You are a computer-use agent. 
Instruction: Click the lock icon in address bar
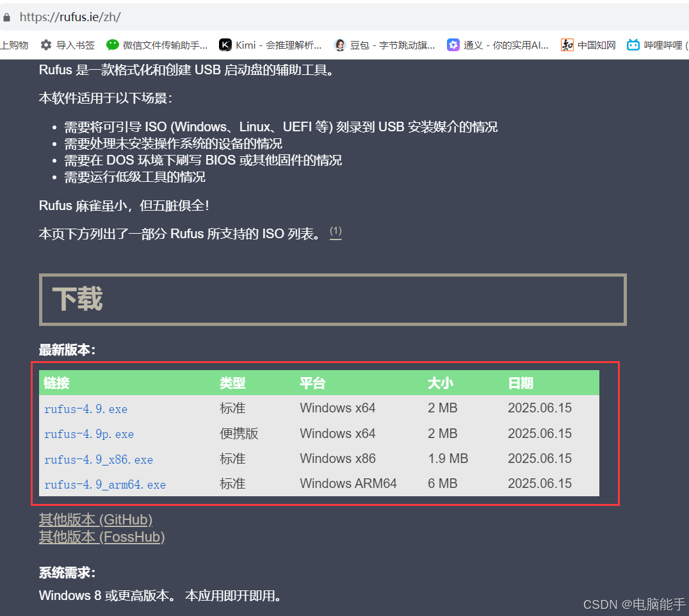[6, 17]
